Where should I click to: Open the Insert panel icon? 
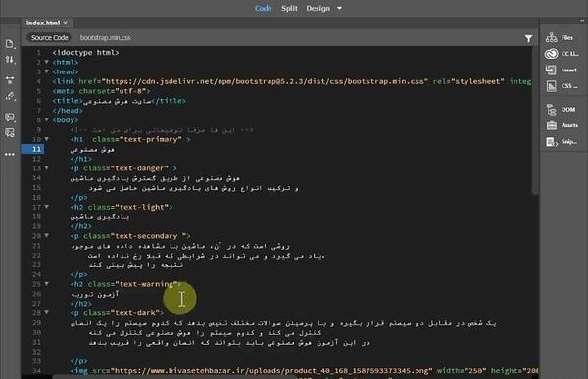point(551,70)
